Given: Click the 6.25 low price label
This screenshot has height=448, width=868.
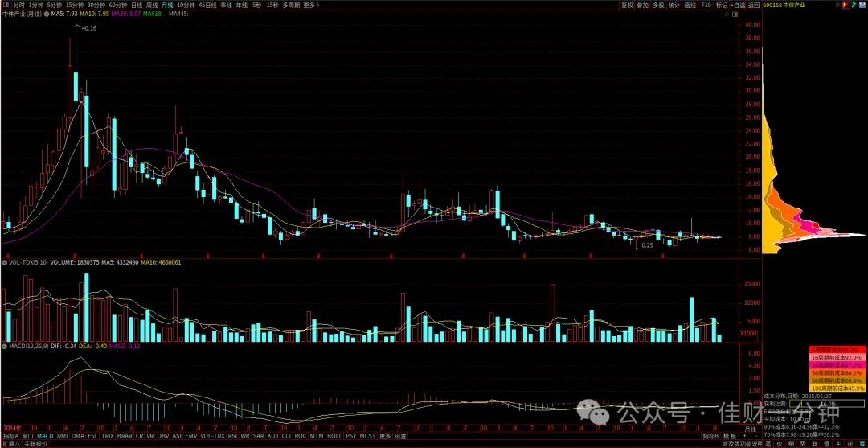Looking at the screenshot, I should pyautogui.click(x=646, y=245).
